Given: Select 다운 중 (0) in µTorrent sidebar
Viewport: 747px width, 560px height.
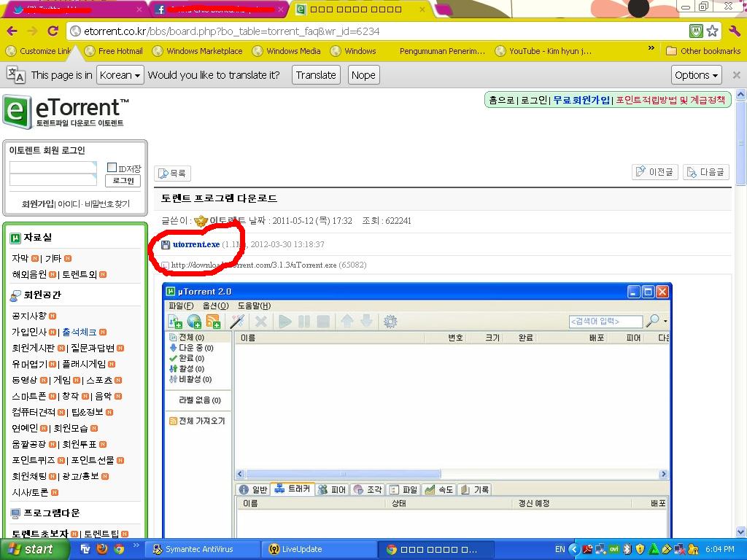Looking at the screenshot, I should coord(192,348).
